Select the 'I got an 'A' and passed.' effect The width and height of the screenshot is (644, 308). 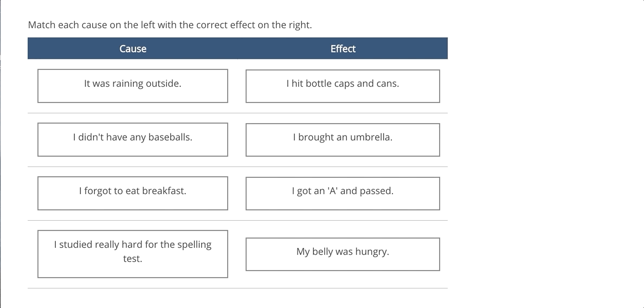pyautogui.click(x=343, y=194)
